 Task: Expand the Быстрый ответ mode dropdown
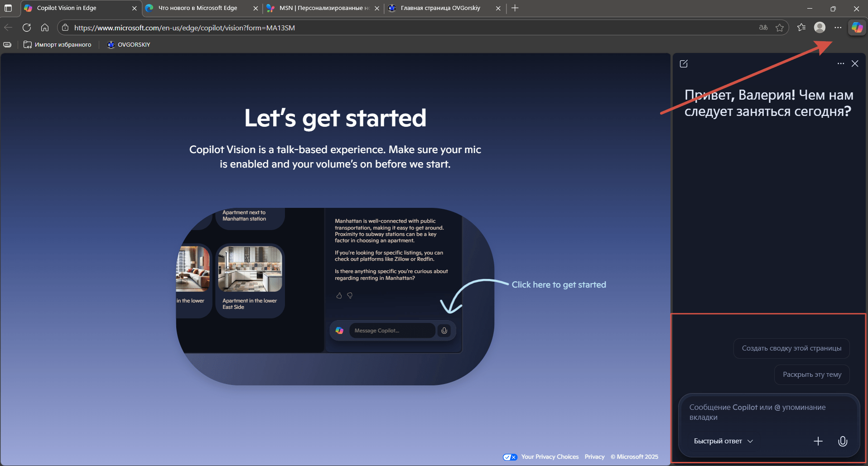(723, 441)
